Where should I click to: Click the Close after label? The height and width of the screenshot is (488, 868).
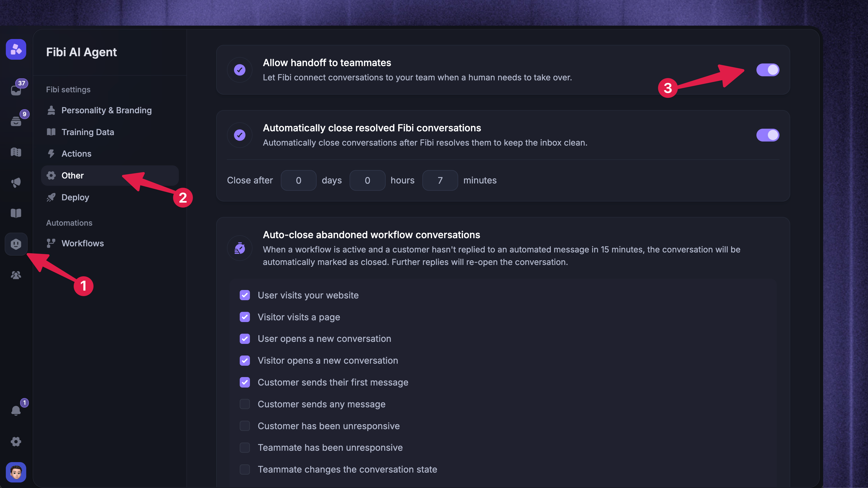[250, 181]
